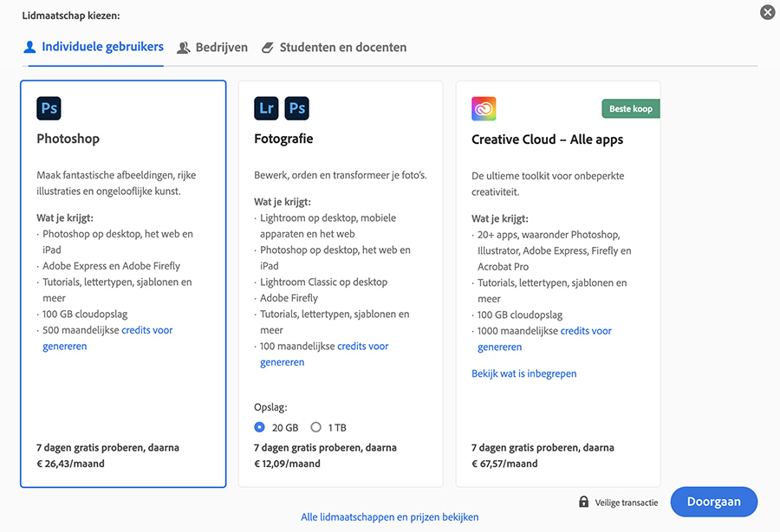The width and height of the screenshot is (780, 532).
Task: Click the Doorgaan button
Action: pos(714,502)
